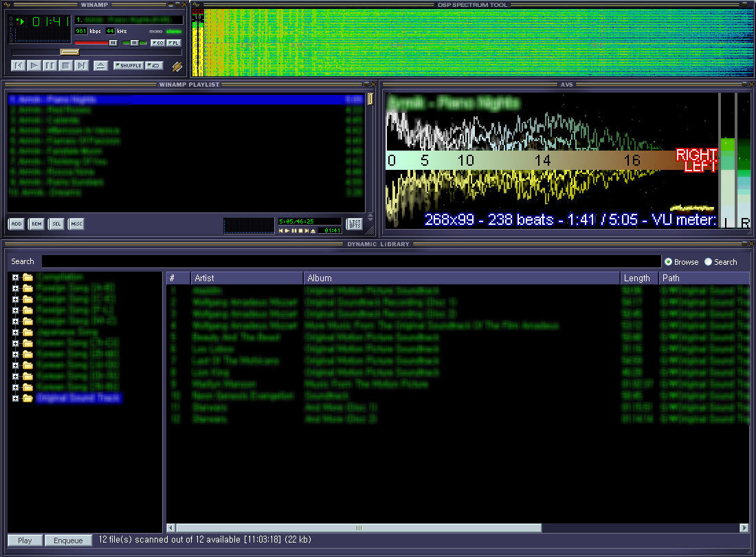756x557 pixels.
Task: Click the large Play button in Winamp
Action: (x=34, y=65)
